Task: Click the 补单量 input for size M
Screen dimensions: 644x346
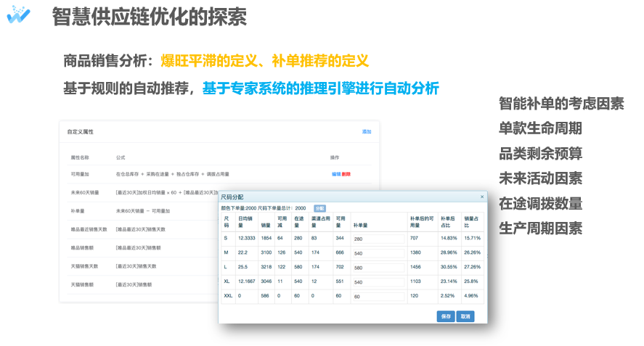Action: (379, 253)
